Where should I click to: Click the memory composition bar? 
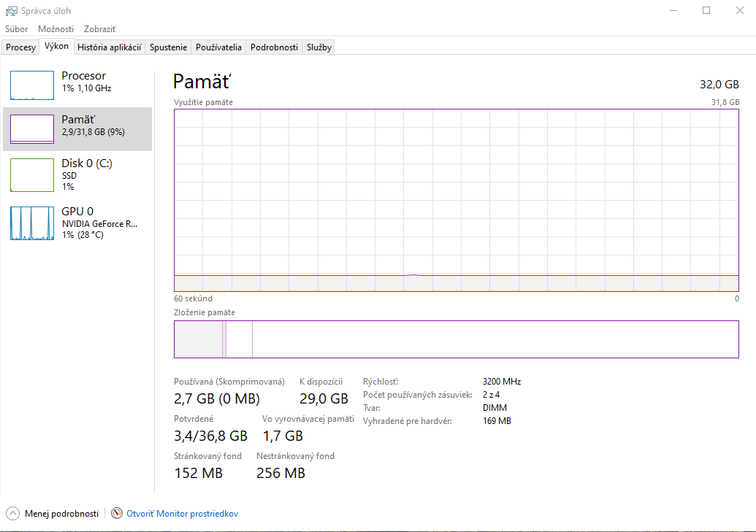[x=456, y=339]
